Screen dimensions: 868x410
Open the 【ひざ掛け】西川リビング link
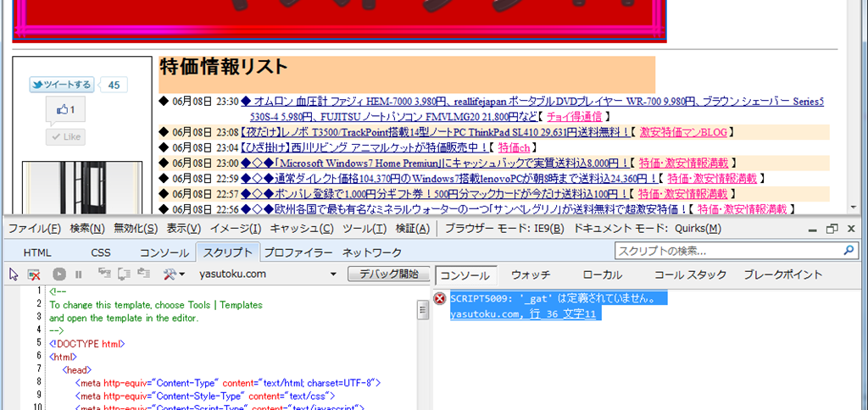click(363, 147)
